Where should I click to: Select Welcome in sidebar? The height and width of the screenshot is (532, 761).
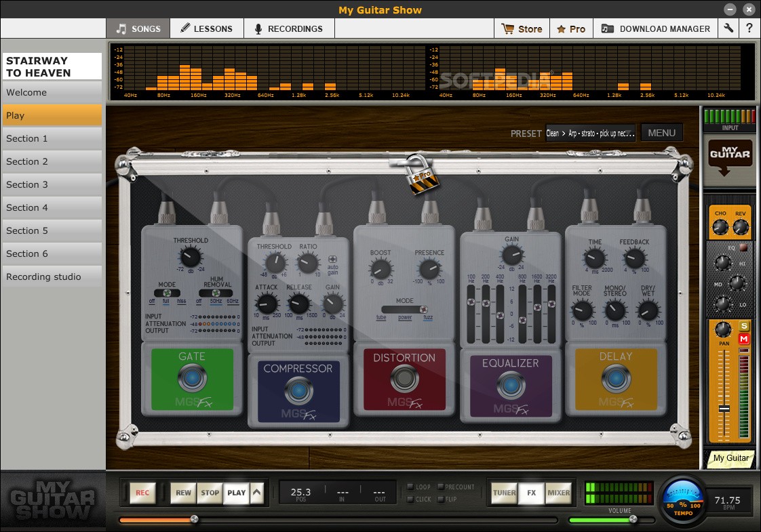[x=52, y=92]
